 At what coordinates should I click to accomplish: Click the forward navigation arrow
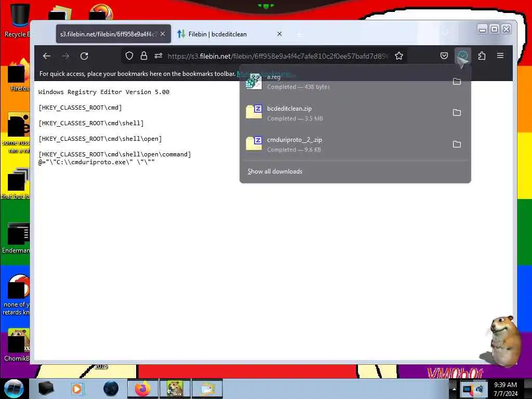pyautogui.click(x=65, y=56)
